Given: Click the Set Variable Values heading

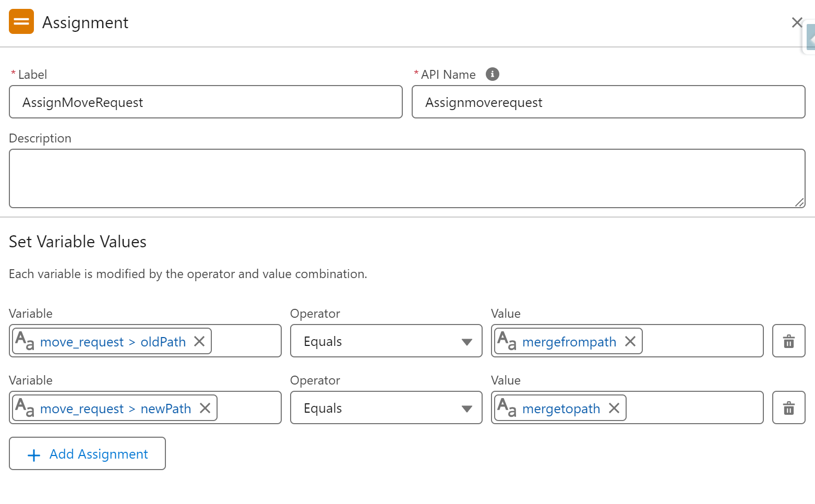Looking at the screenshot, I should click(78, 242).
